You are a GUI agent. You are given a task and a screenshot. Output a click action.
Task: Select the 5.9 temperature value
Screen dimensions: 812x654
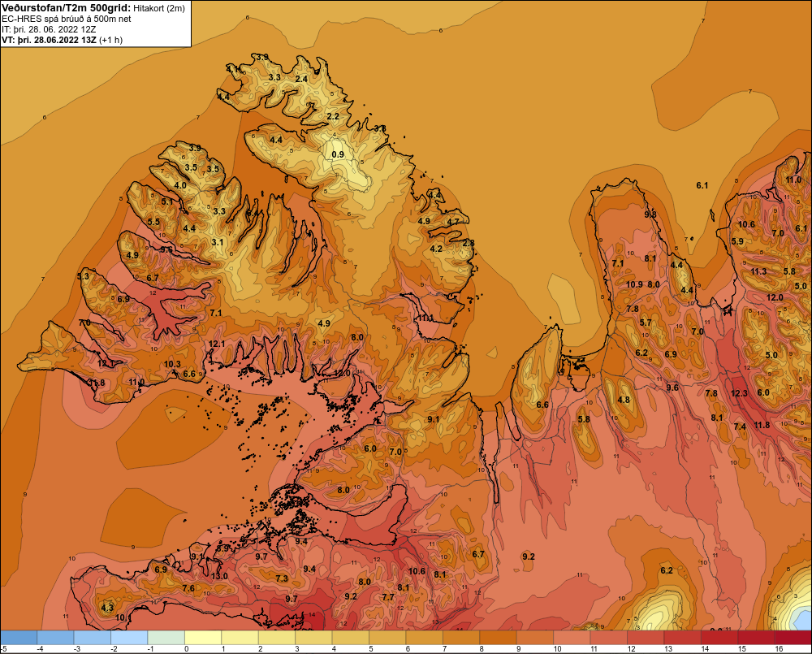(737, 241)
